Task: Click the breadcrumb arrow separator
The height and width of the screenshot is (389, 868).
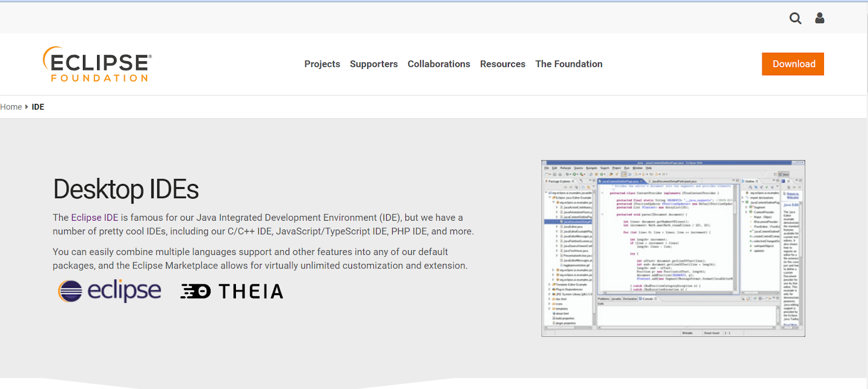Action: click(x=27, y=107)
